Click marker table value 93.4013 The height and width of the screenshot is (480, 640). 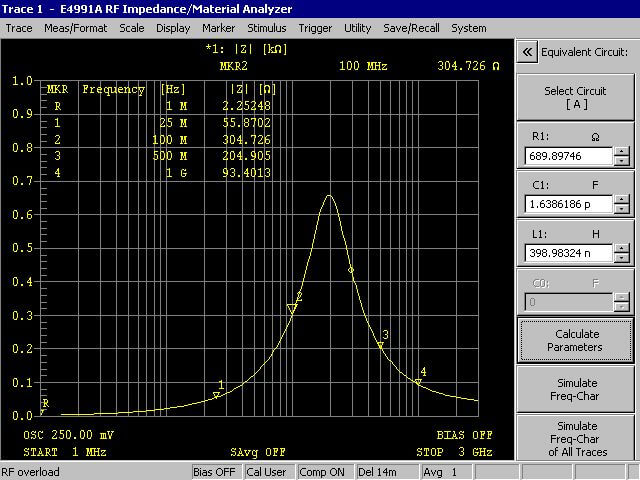pos(247,173)
